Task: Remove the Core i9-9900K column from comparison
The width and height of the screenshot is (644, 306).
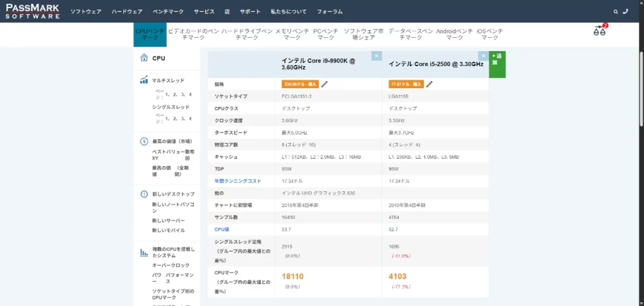Action: tap(376, 56)
